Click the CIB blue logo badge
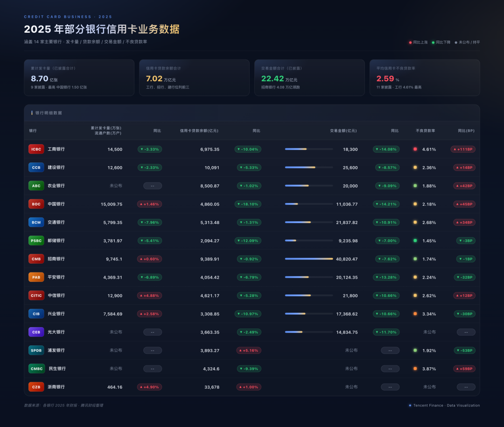This screenshot has height=427, width=504. point(36,314)
